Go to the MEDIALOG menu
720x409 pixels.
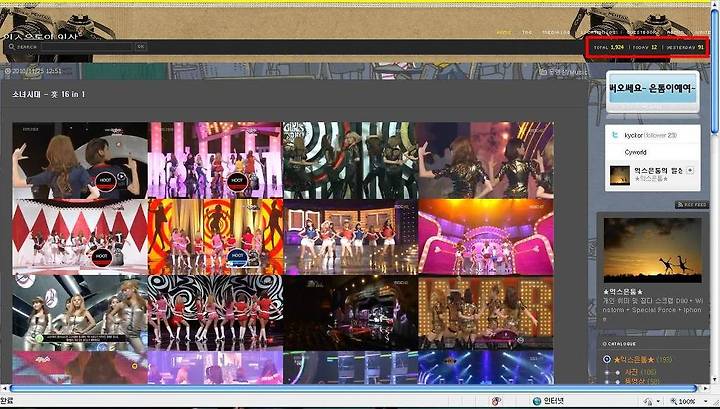pos(556,33)
